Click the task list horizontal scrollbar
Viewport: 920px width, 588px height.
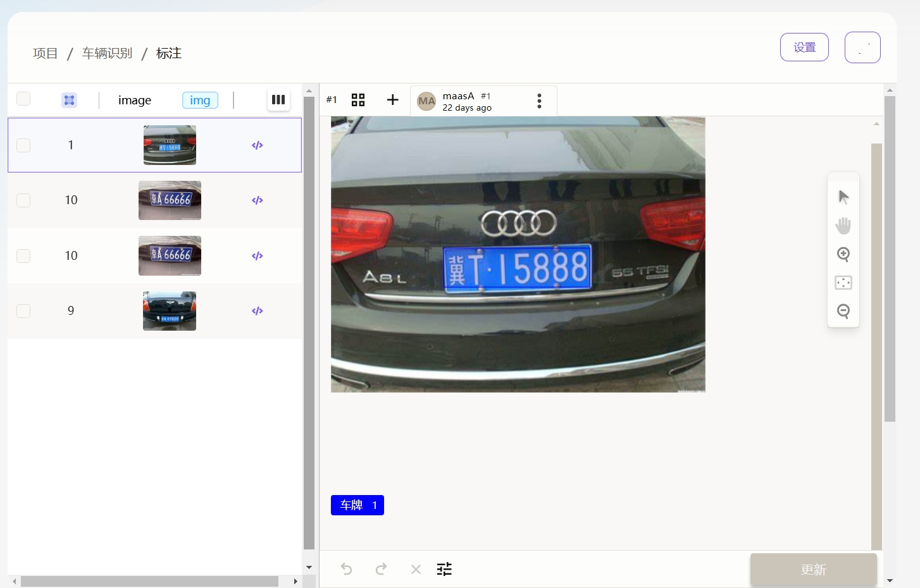click(x=150, y=581)
